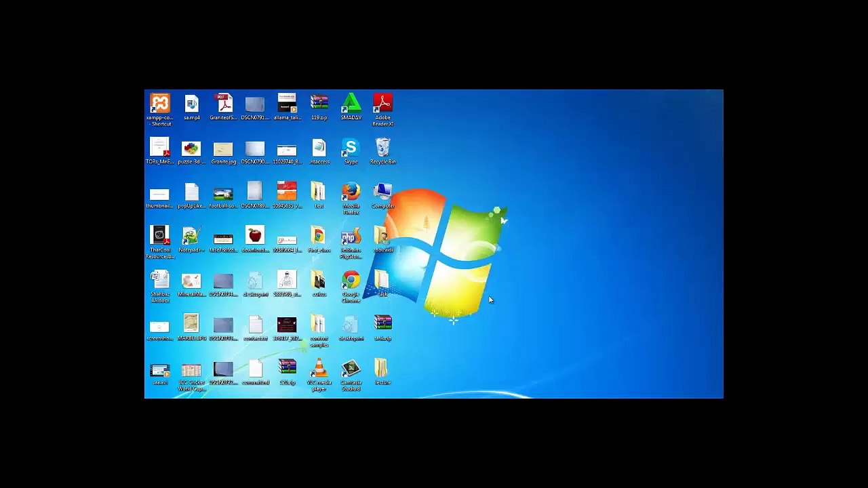Select the allama_tali video file

pyautogui.click(x=287, y=104)
